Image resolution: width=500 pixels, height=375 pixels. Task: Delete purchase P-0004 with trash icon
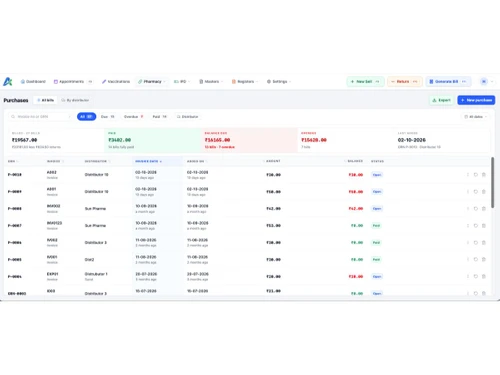484,276
